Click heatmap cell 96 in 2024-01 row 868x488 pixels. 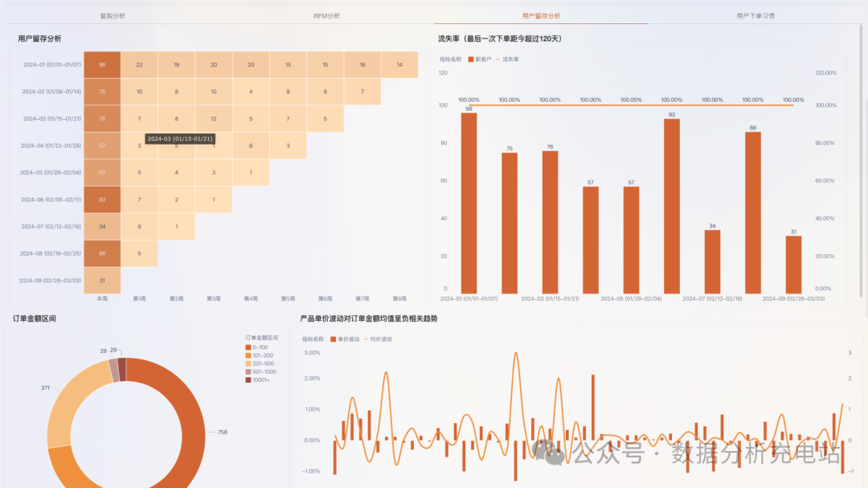tap(102, 65)
